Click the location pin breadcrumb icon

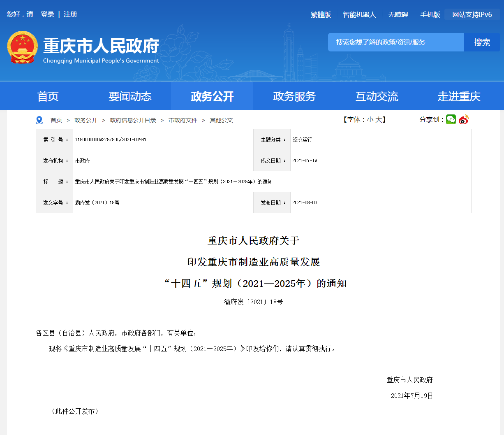tap(39, 120)
